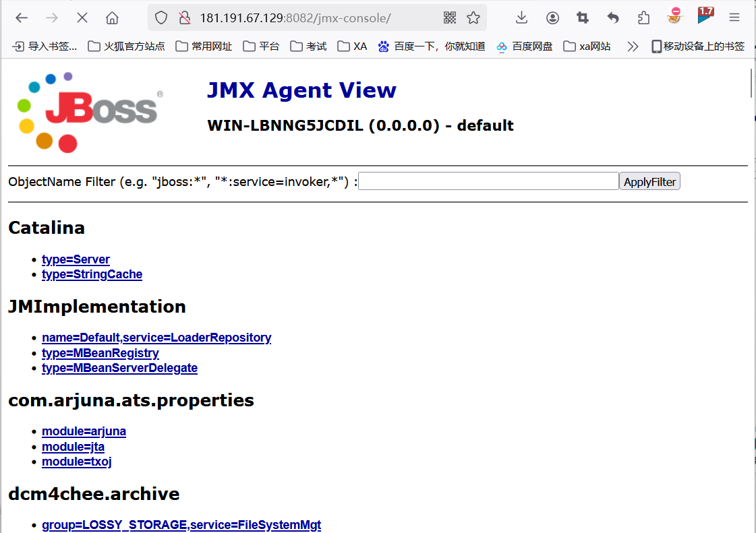The width and height of the screenshot is (756, 533).
Task: Open the Firefox application menu
Action: 734,18
